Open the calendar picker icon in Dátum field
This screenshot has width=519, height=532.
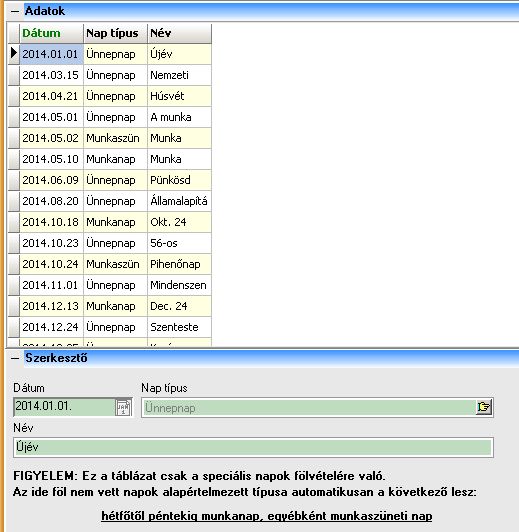123,407
